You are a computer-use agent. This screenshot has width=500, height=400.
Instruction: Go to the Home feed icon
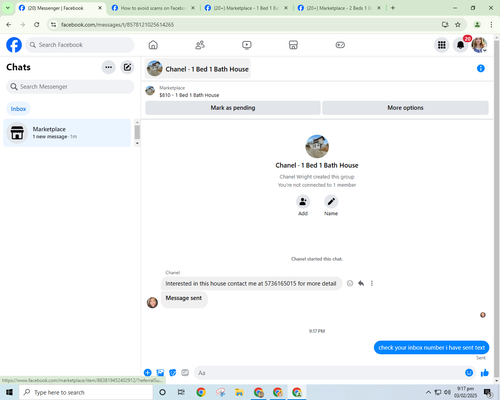click(153, 45)
